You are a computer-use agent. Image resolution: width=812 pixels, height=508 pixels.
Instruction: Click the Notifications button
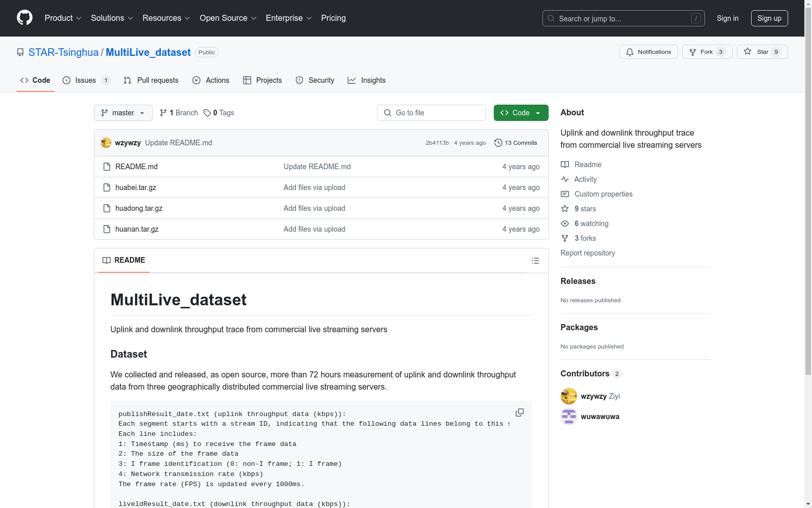649,52
